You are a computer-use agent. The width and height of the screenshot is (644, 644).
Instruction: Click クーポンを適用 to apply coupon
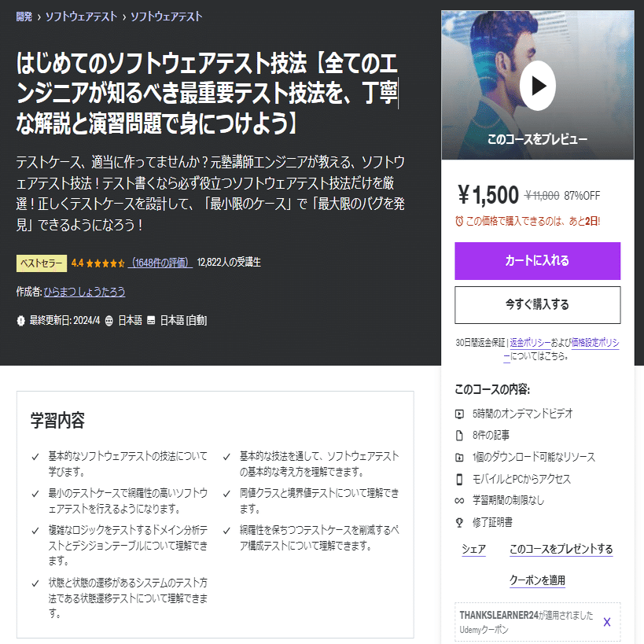[x=537, y=580]
